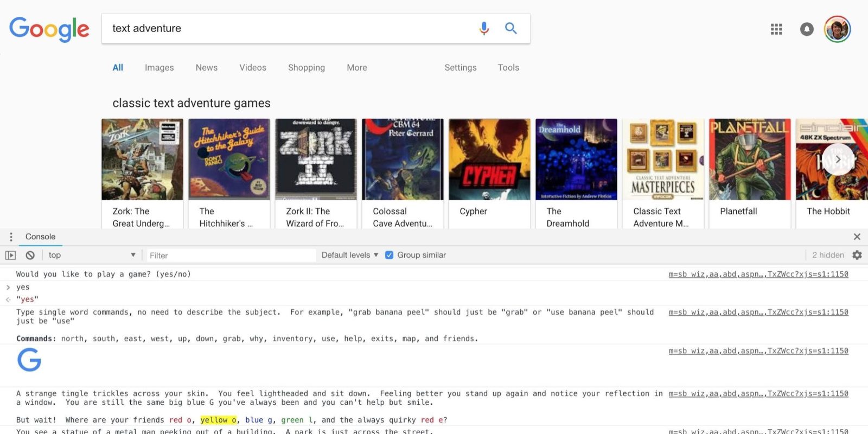This screenshot has height=434, width=868.
Task: Open the DevTools three-dot menu
Action: (x=11, y=237)
